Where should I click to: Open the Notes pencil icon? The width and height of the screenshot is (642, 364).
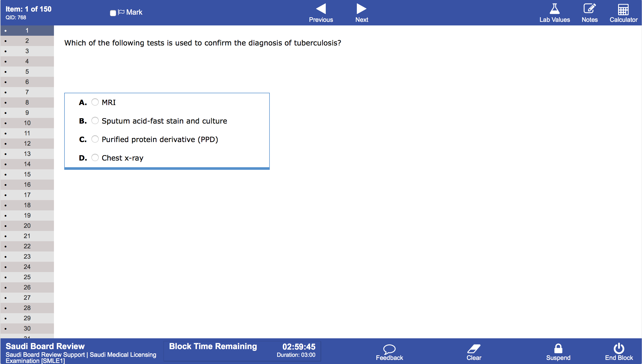(590, 8)
